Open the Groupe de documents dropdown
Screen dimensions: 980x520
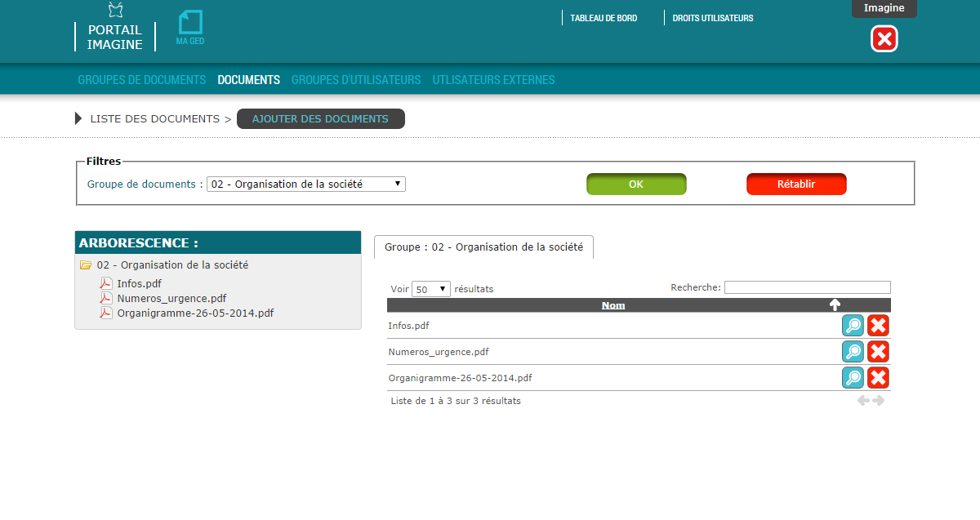[x=306, y=184]
